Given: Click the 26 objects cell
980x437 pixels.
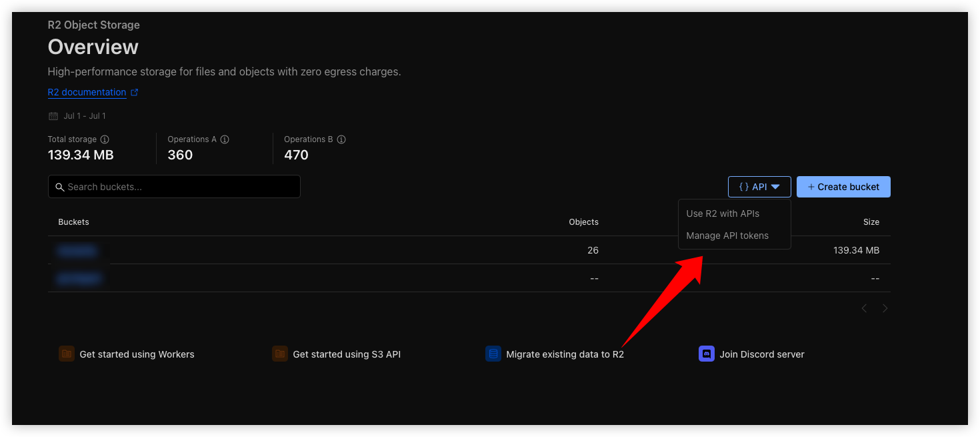Looking at the screenshot, I should (593, 250).
